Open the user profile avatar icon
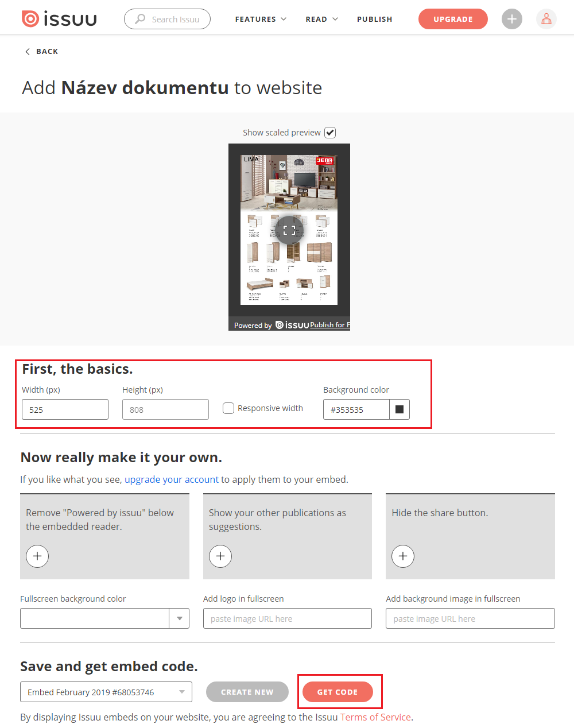This screenshot has width=574, height=728. click(x=546, y=19)
